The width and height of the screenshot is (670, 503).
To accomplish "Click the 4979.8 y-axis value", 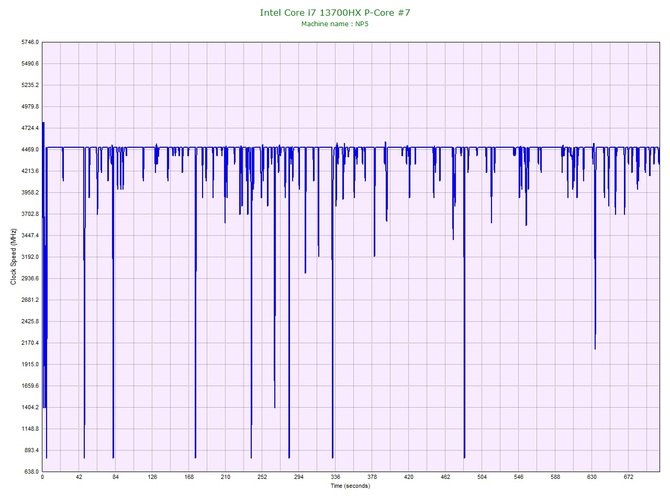I will click(x=30, y=106).
